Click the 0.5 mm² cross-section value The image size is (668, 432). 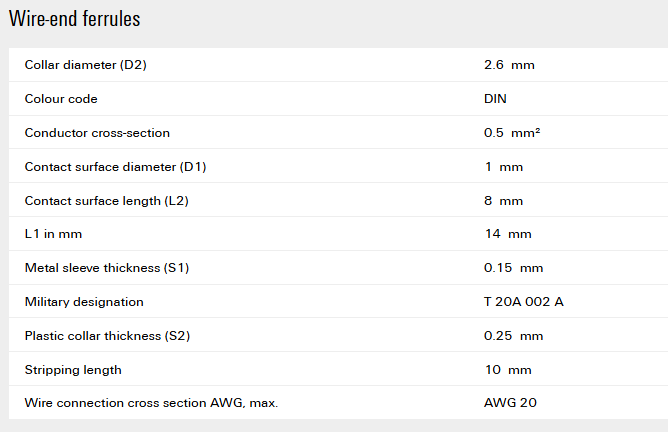click(512, 132)
